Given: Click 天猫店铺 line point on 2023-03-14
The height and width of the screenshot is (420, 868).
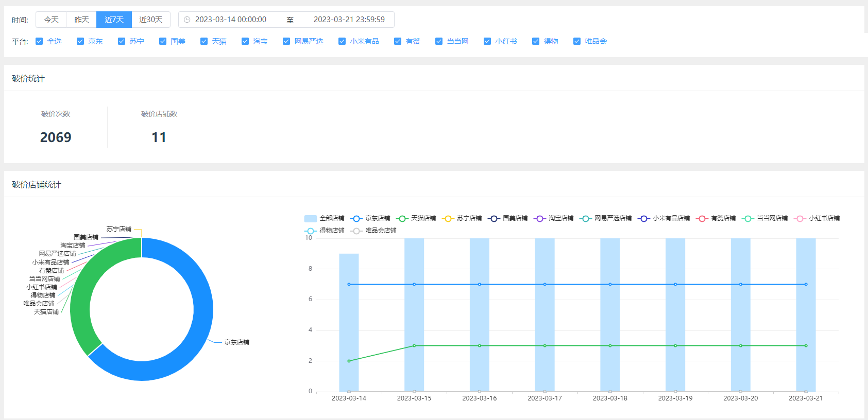Looking at the screenshot, I should [349, 361].
